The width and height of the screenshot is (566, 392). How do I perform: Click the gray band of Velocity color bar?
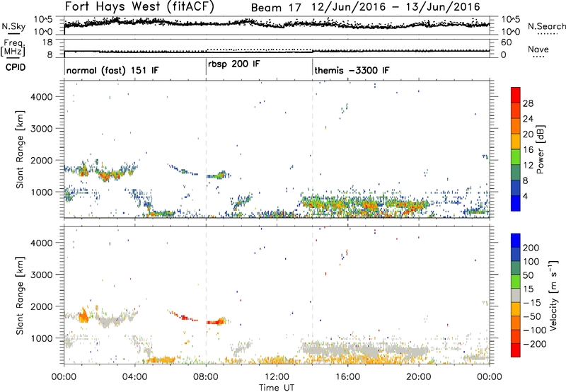516,296
